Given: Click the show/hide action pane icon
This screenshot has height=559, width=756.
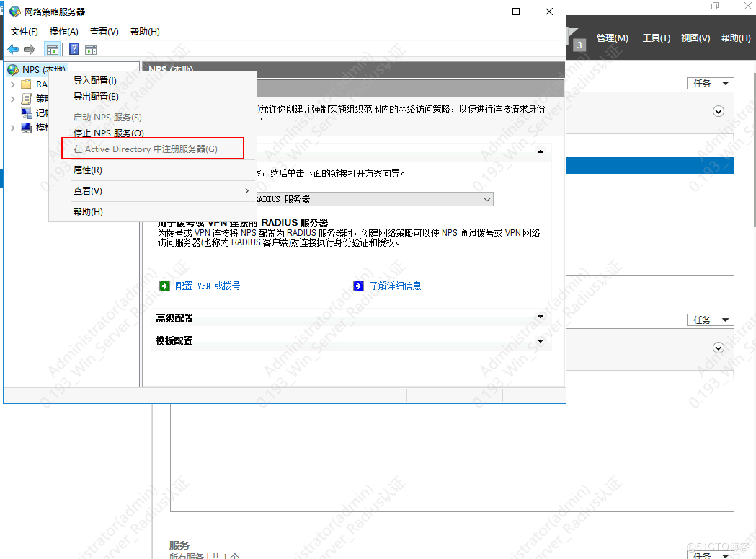Looking at the screenshot, I should coord(91,50).
